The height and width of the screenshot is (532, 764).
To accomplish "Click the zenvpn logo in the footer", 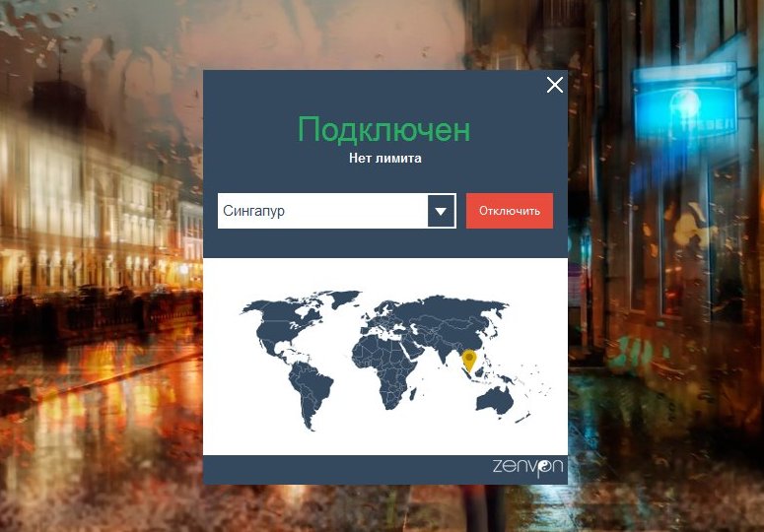I will (527, 467).
